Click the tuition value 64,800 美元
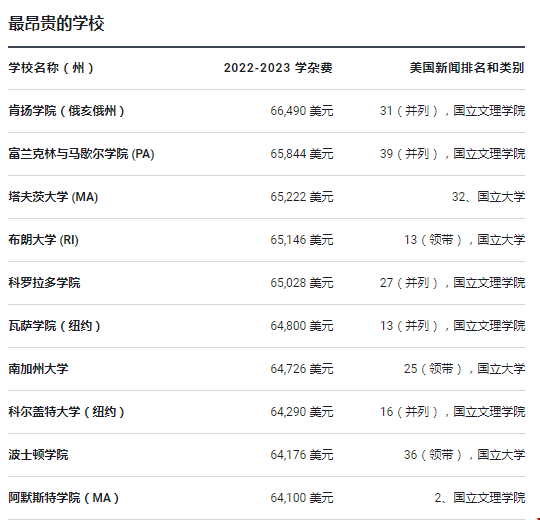Image resolution: width=540 pixels, height=520 pixels. pos(302,326)
